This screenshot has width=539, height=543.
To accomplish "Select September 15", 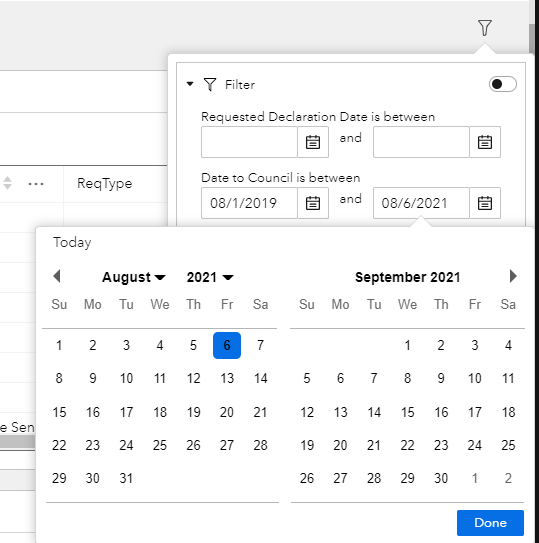I will click(x=407, y=412).
